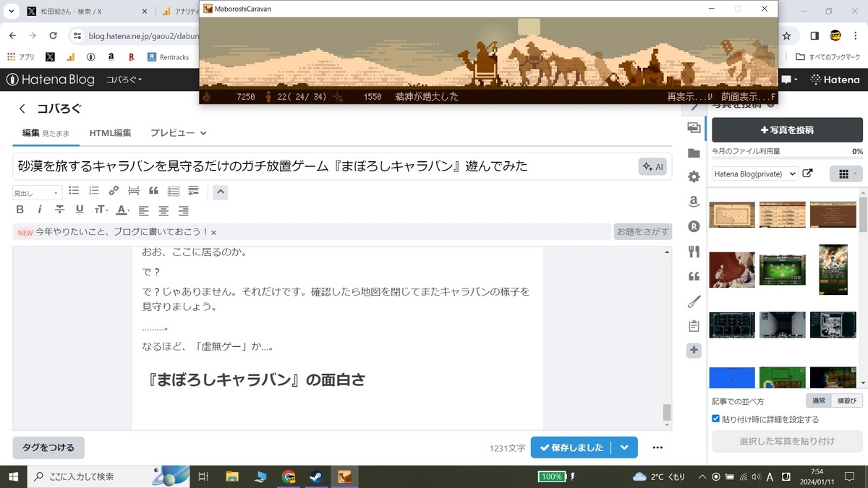The width and height of the screenshot is (868, 488).
Task: Open Rentracks bookmark
Action: (168, 56)
